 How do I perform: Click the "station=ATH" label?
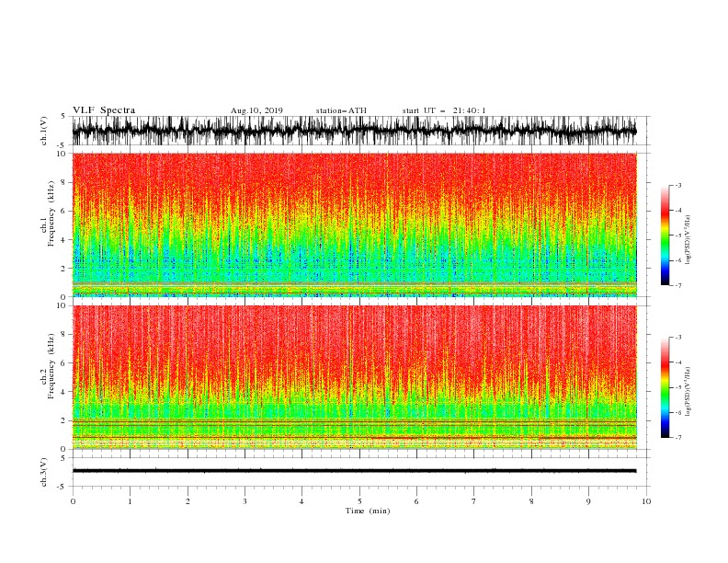(x=341, y=110)
